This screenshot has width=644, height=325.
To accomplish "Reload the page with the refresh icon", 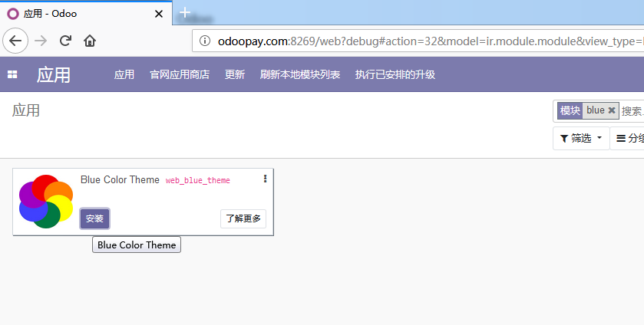I will tap(66, 41).
